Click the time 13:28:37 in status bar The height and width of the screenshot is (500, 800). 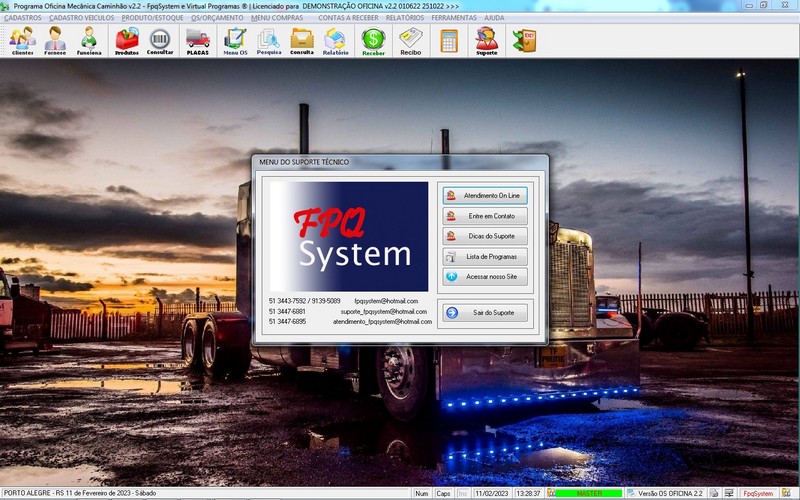tap(528, 493)
